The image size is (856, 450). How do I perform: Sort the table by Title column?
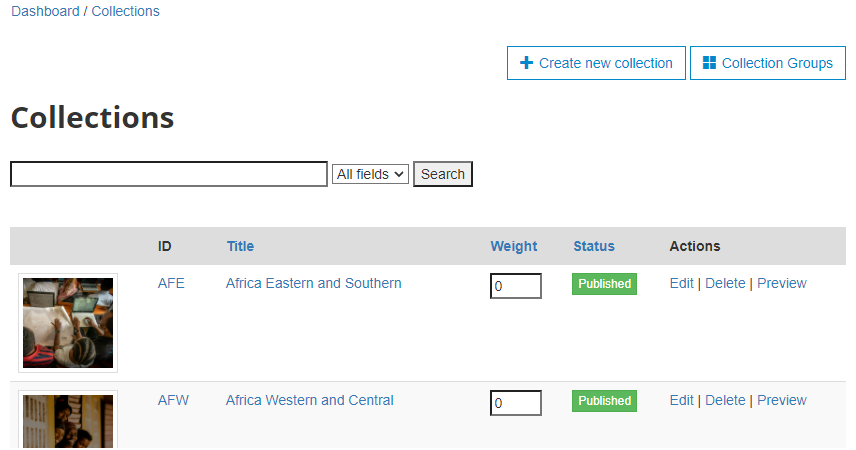240,246
